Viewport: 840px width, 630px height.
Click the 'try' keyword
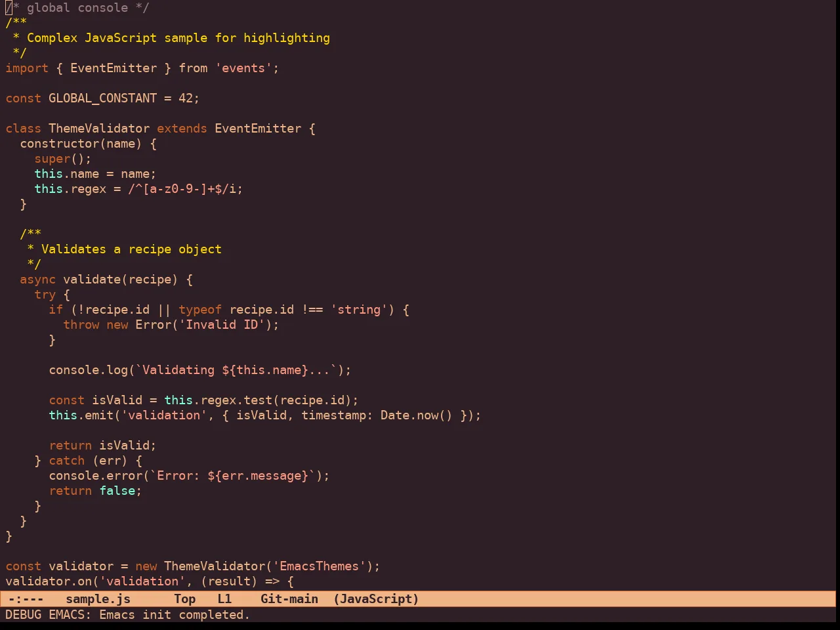(45, 295)
